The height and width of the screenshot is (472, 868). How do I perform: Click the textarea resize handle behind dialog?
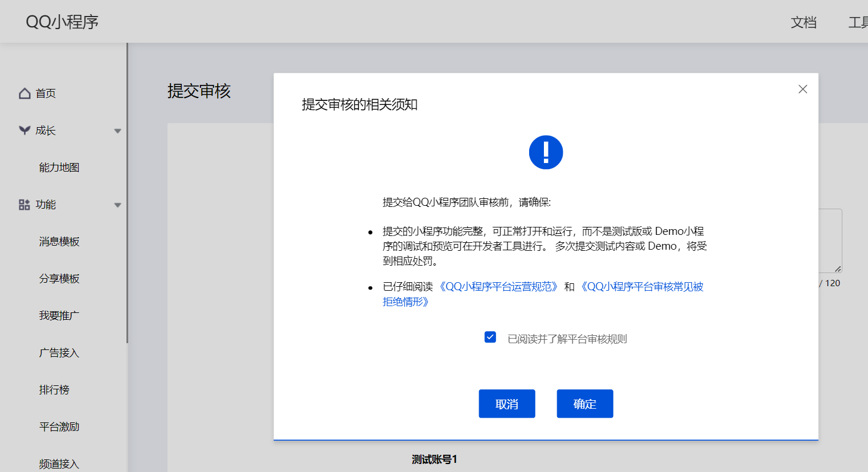click(838, 268)
